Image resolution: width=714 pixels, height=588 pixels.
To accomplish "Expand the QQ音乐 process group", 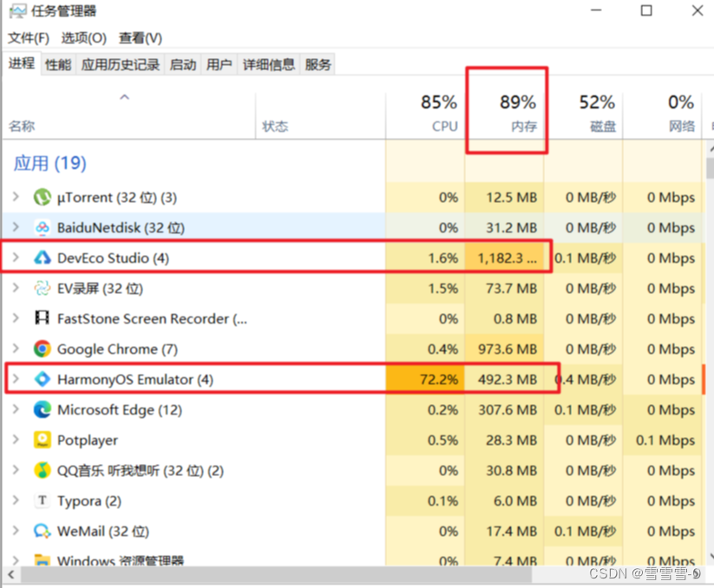I will (16, 470).
